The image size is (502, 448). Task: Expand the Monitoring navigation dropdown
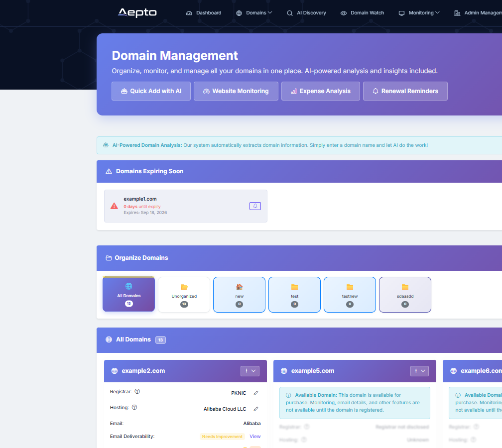click(x=419, y=13)
